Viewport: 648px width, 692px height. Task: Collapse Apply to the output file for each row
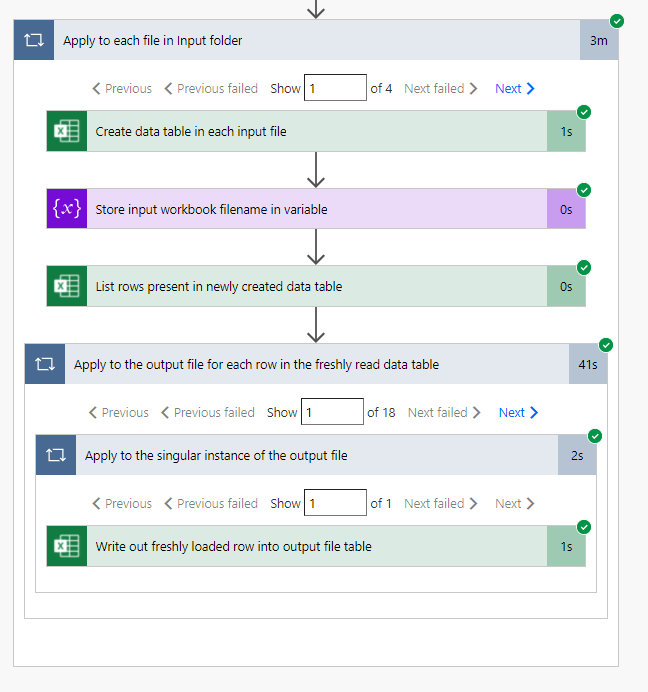[x=300, y=364]
